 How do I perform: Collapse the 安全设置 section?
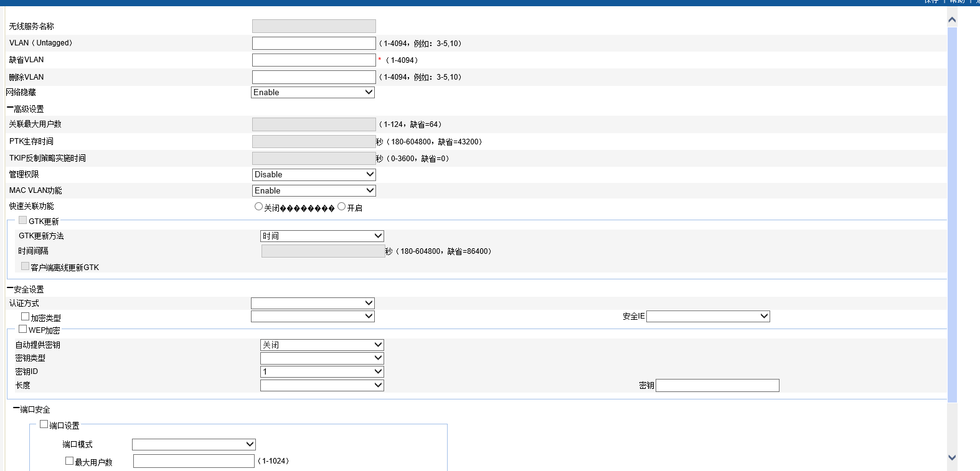coord(10,289)
